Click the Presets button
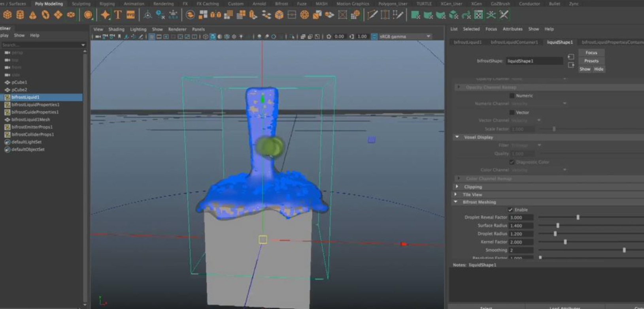644x309 pixels. tap(591, 61)
